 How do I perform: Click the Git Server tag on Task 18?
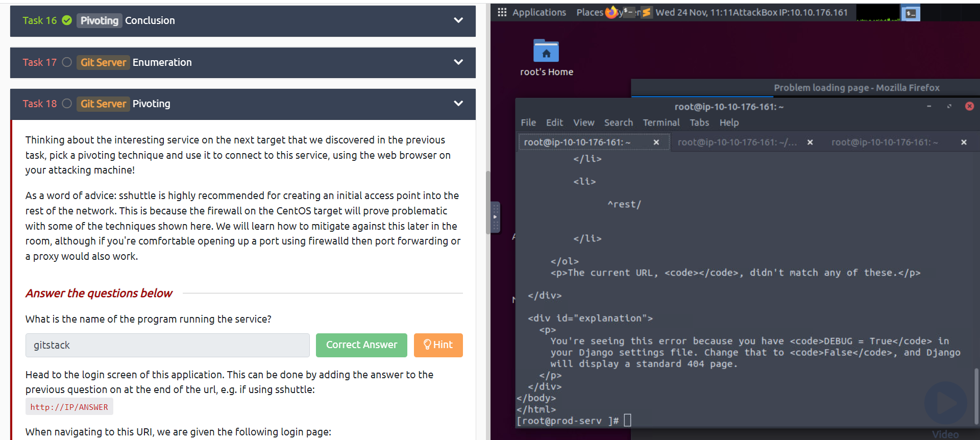pyautogui.click(x=103, y=104)
